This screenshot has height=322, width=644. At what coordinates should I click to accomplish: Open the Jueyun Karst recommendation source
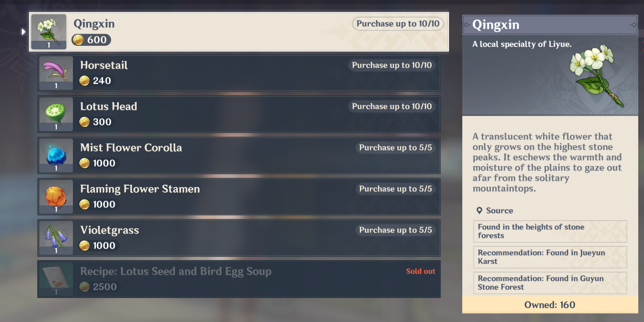tap(550, 257)
